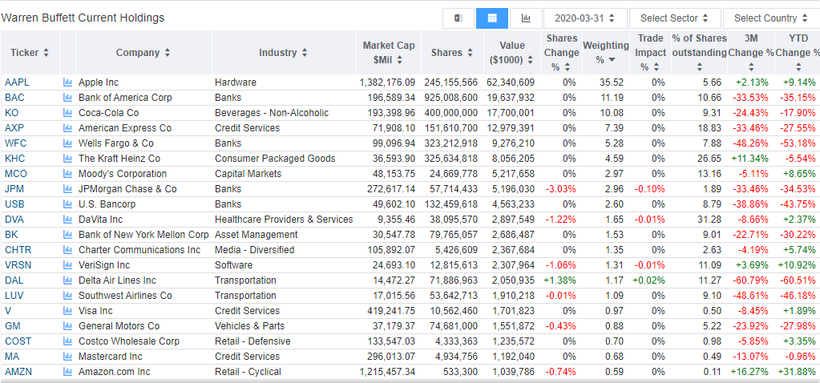Screen dimensions: 820x383
Task: Select the active table grid view button
Action: coord(492,18)
